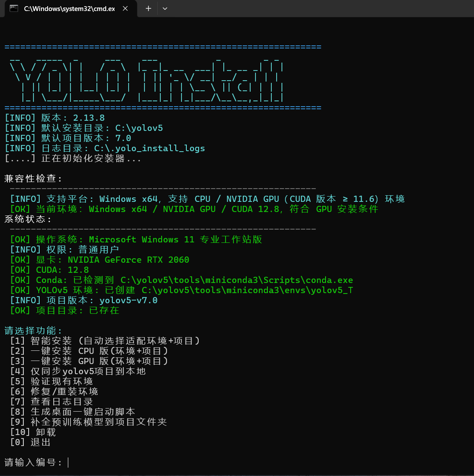
Task: Click the '请选择功能:' prompt heading
Action: [x=33, y=331]
